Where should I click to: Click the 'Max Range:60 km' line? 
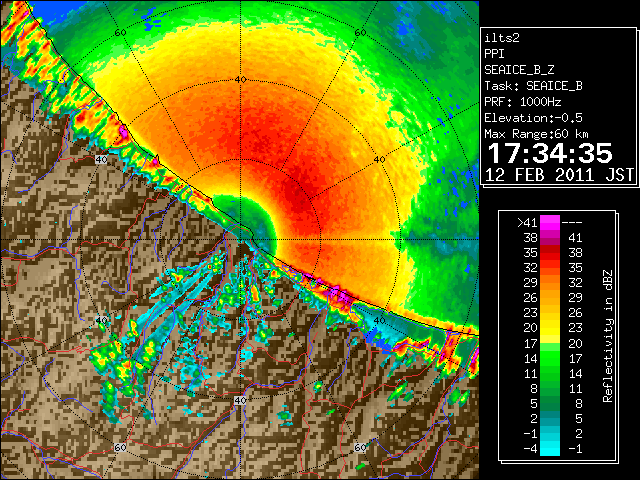click(536, 134)
